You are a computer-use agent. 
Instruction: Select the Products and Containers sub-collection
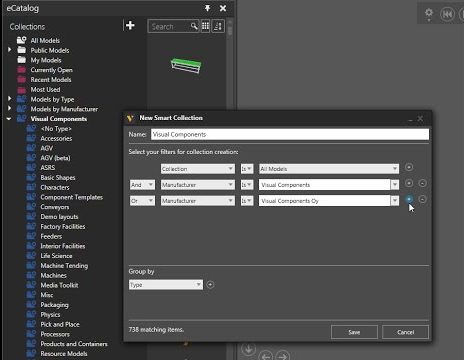pyautogui.click(x=74, y=344)
